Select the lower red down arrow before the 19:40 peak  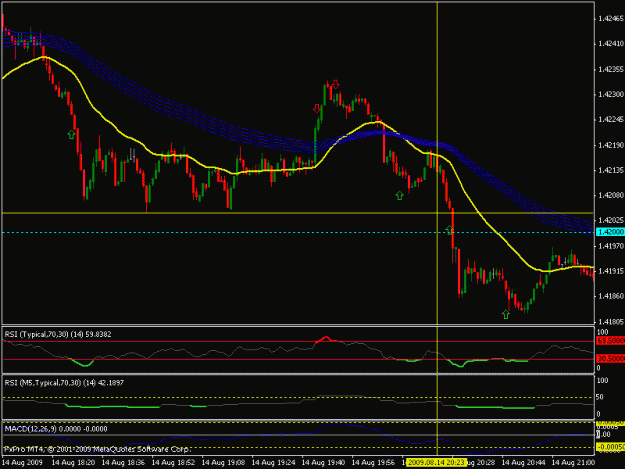317,108
